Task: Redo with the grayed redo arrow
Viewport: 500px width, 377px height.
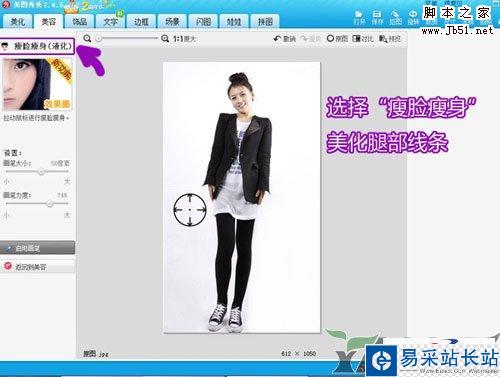Action: [311, 39]
